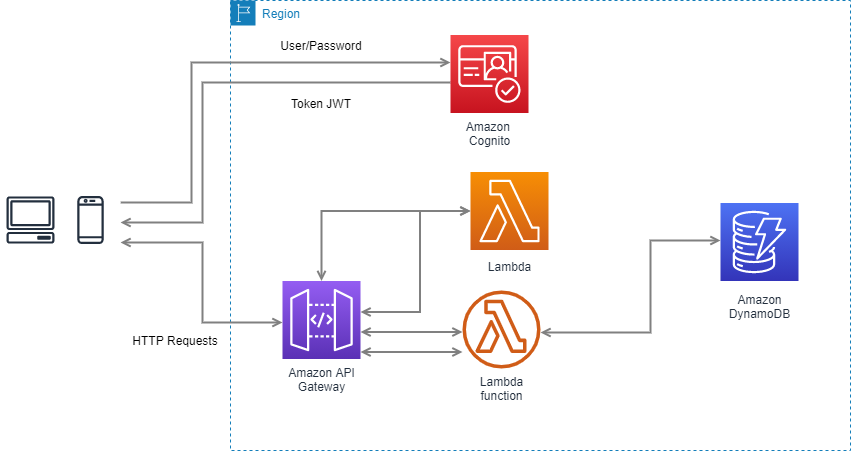Click the blue Amazon DynamoDB icon
Image resolution: width=851 pixels, height=451 pixels.
759,243
